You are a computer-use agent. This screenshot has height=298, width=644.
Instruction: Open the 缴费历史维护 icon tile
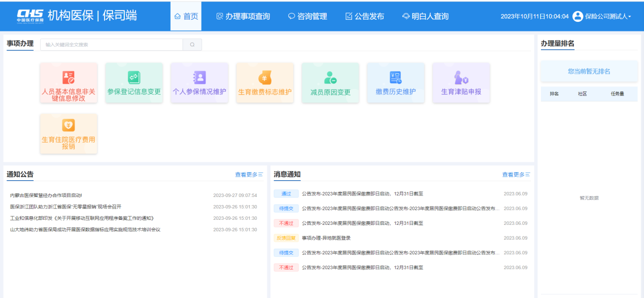pos(396,83)
